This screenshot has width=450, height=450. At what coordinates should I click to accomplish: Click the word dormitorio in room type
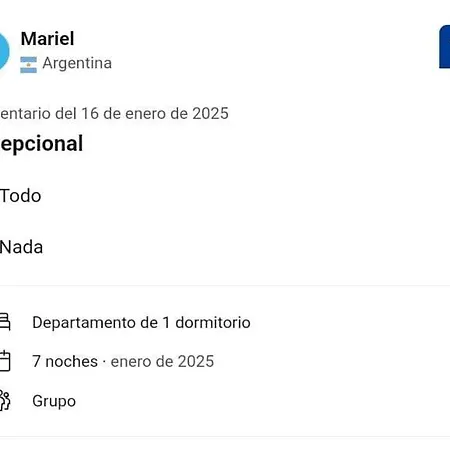coord(213,323)
